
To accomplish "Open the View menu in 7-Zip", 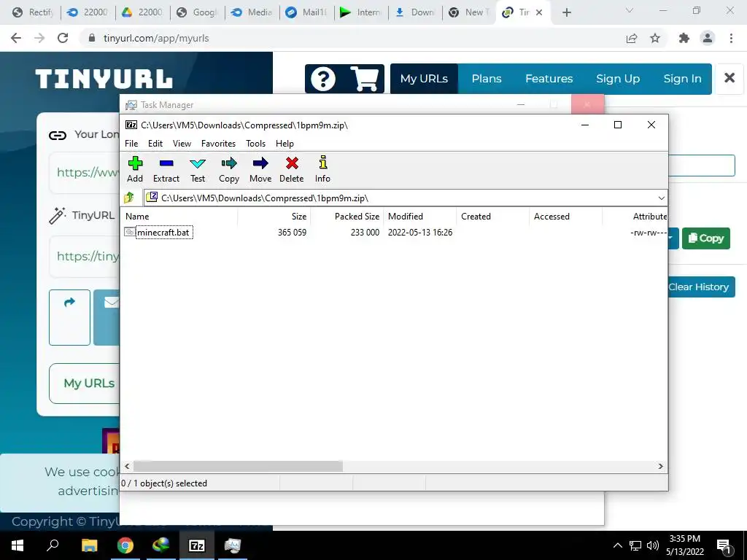I will [182, 144].
